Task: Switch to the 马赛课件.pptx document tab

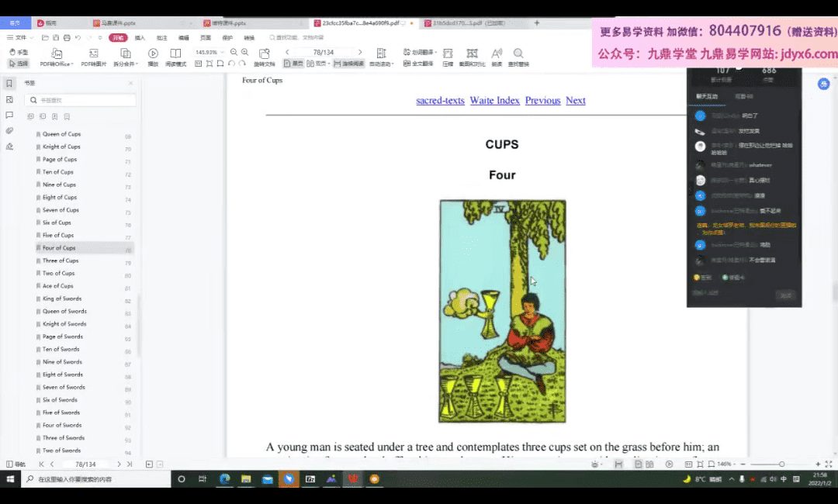Action: (116, 23)
